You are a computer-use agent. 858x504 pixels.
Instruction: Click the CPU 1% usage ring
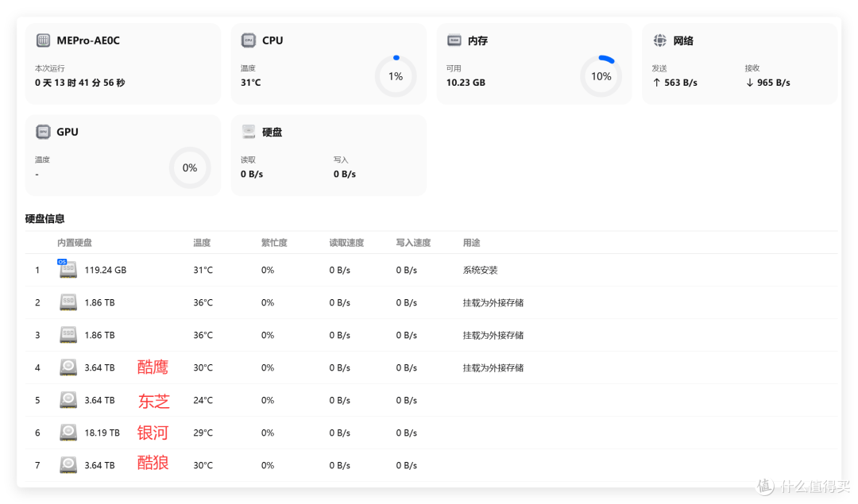pyautogui.click(x=396, y=76)
